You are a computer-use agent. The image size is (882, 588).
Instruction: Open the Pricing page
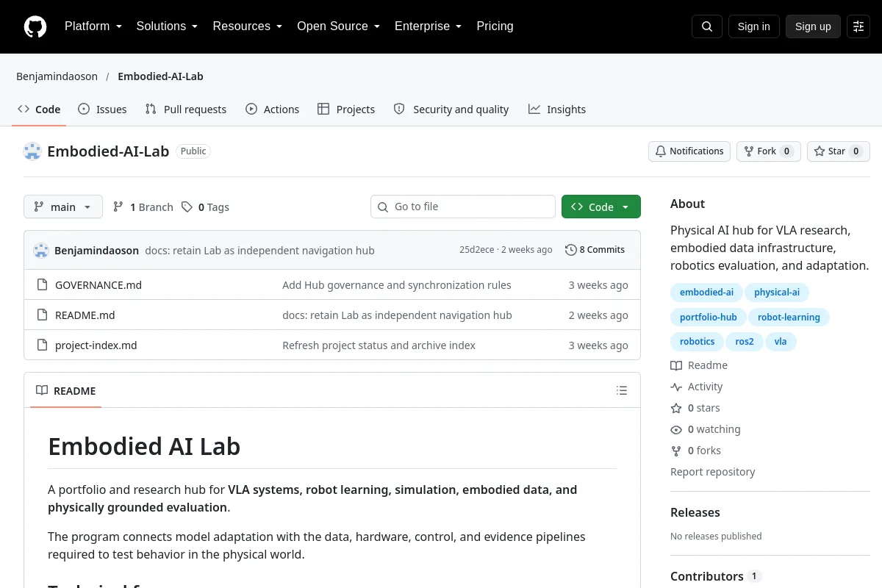pyautogui.click(x=495, y=26)
